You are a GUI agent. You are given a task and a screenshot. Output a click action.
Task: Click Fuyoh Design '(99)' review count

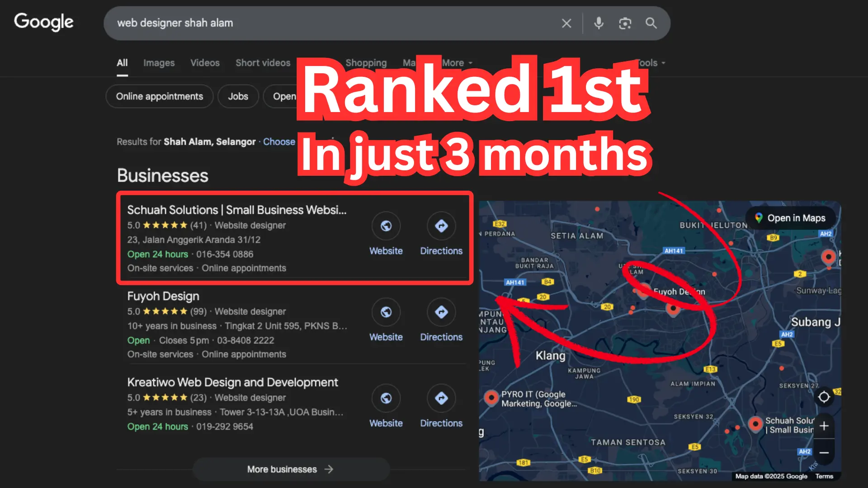(198, 312)
